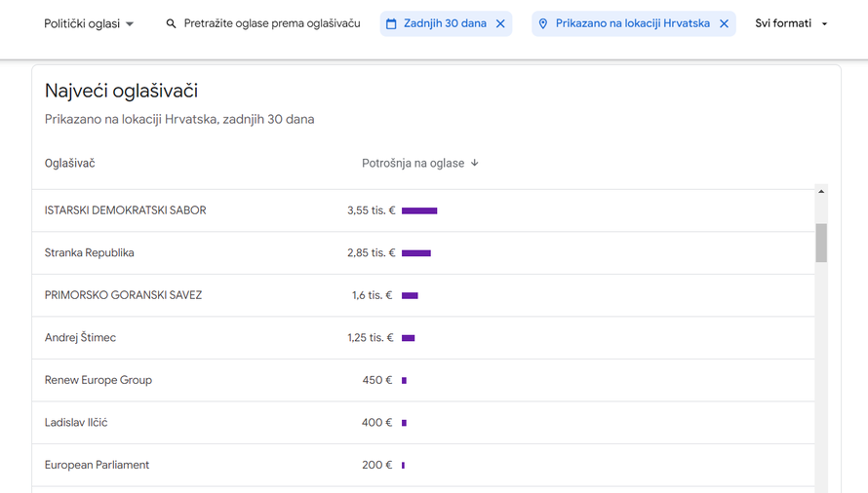Click the search magnifier icon
The image size is (868, 493).
click(x=172, y=23)
